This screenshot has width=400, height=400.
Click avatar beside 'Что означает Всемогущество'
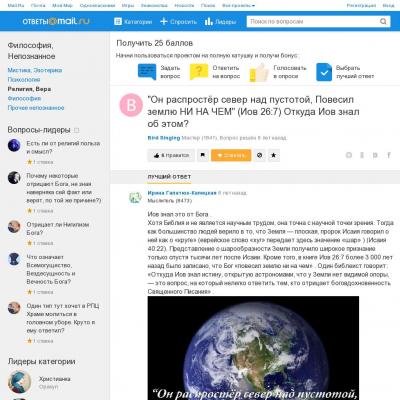[x=14, y=259]
